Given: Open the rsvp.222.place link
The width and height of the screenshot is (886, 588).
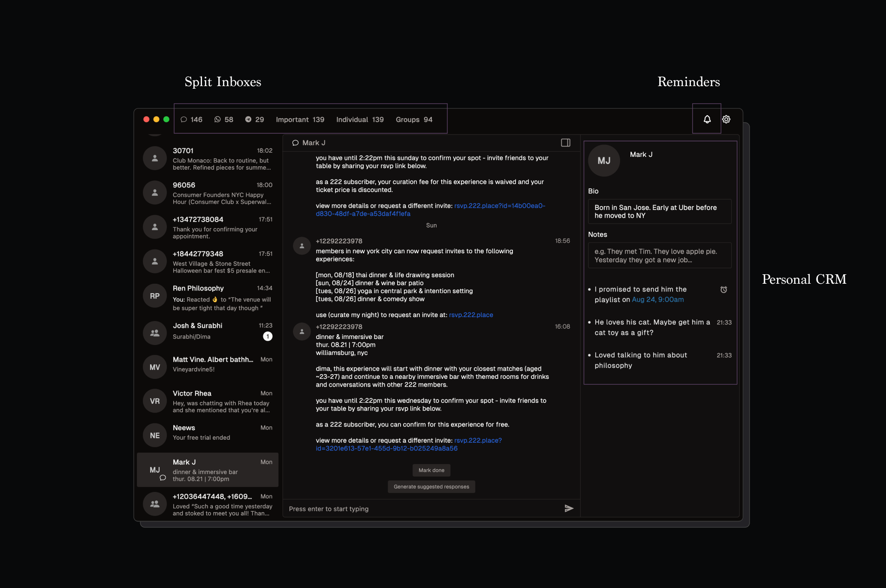Looking at the screenshot, I should point(470,315).
